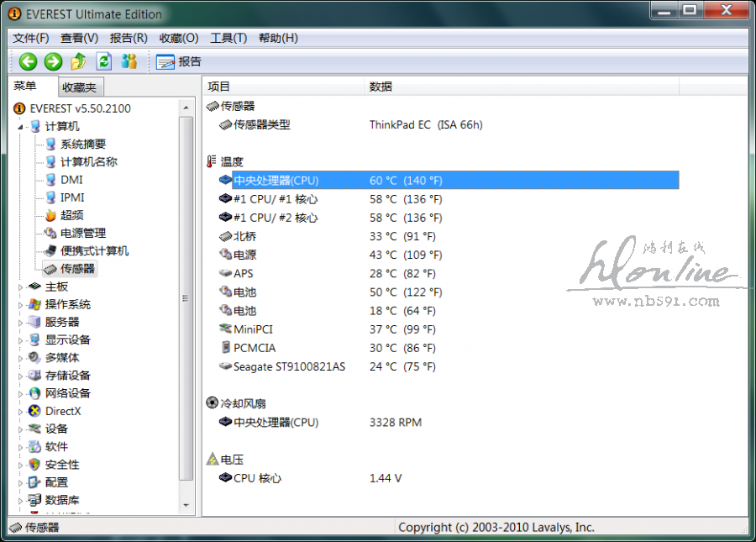Select the 计算机名称 tree item
The height and width of the screenshot is (542, 756).
tap(89, 162)
